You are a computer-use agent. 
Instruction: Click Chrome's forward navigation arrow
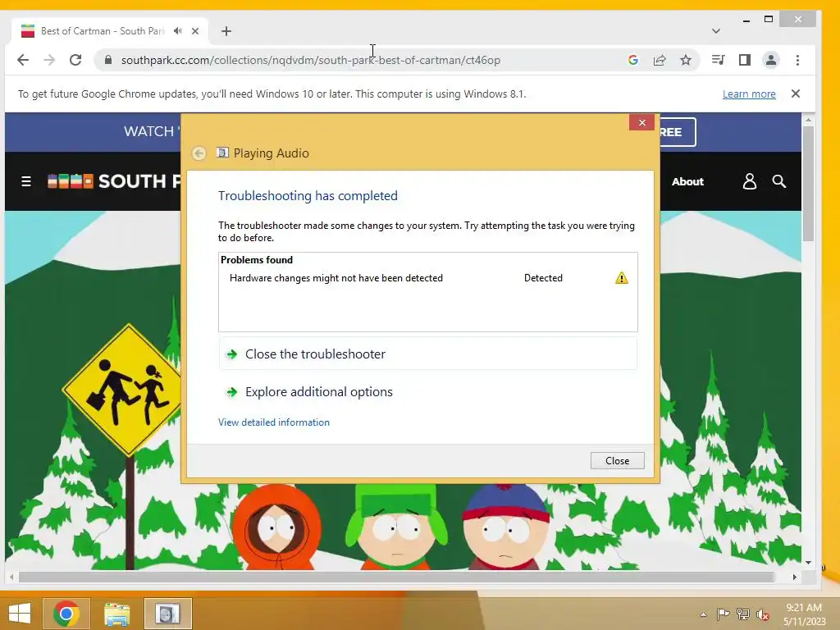click(x=49, y=60)
